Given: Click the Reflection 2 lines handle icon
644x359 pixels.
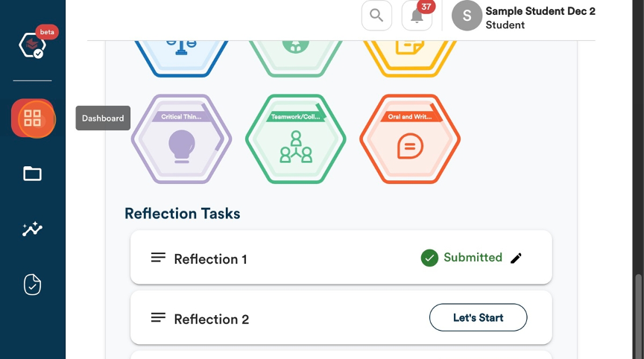Looking at the screenshot, I should click(158, 317).
